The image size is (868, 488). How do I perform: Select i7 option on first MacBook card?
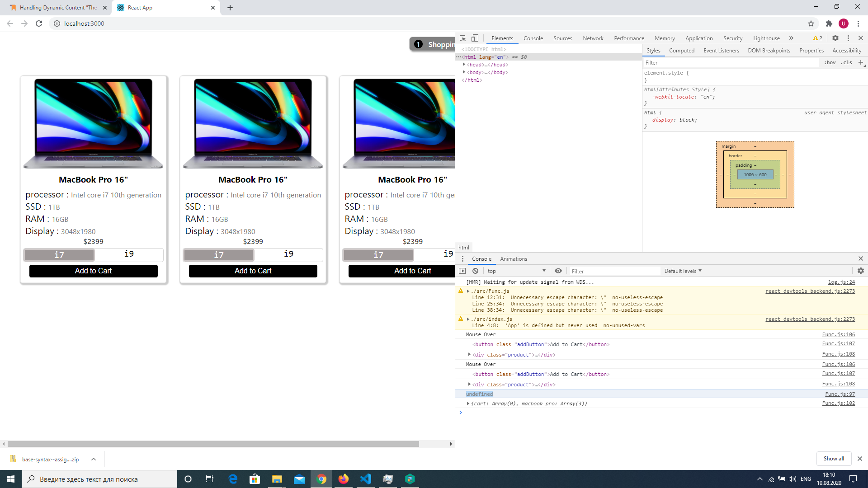click(59, 255)
